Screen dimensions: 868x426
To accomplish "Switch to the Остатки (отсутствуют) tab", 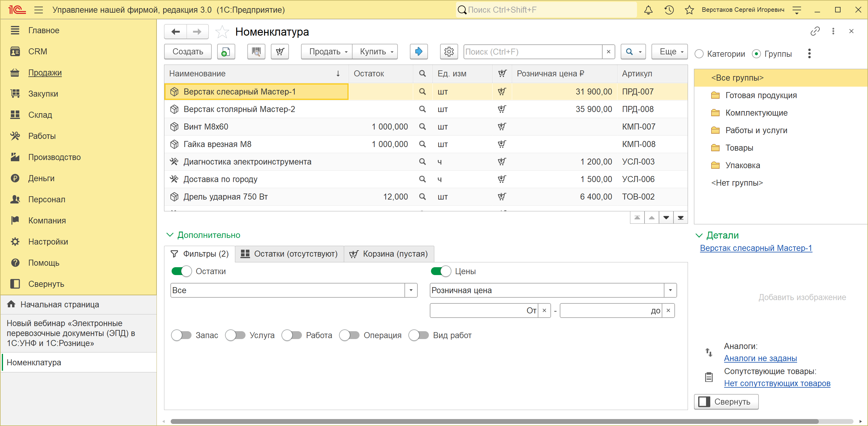I will [x=289, y=254].
